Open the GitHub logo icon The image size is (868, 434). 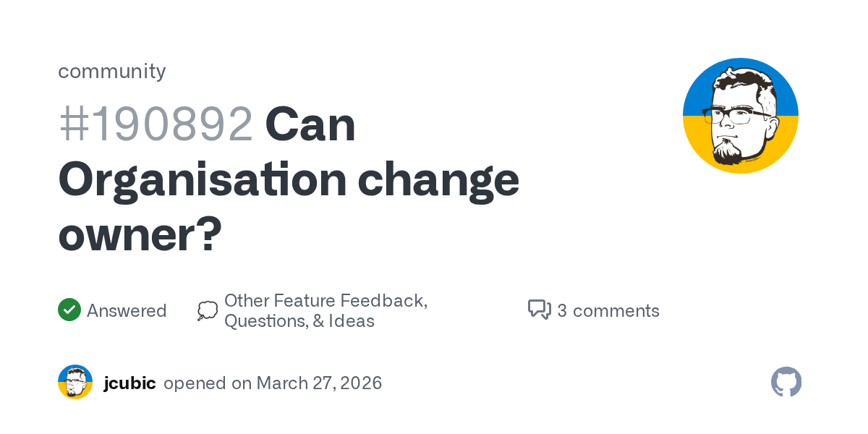point(786,382)
